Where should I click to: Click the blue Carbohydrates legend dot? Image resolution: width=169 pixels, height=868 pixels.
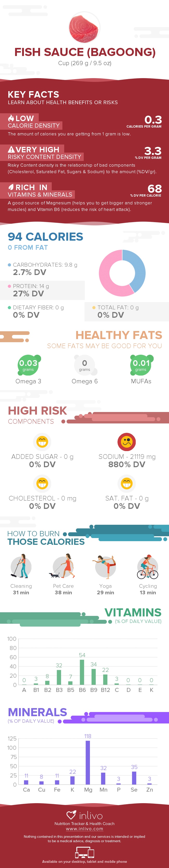tap(9, 265)
